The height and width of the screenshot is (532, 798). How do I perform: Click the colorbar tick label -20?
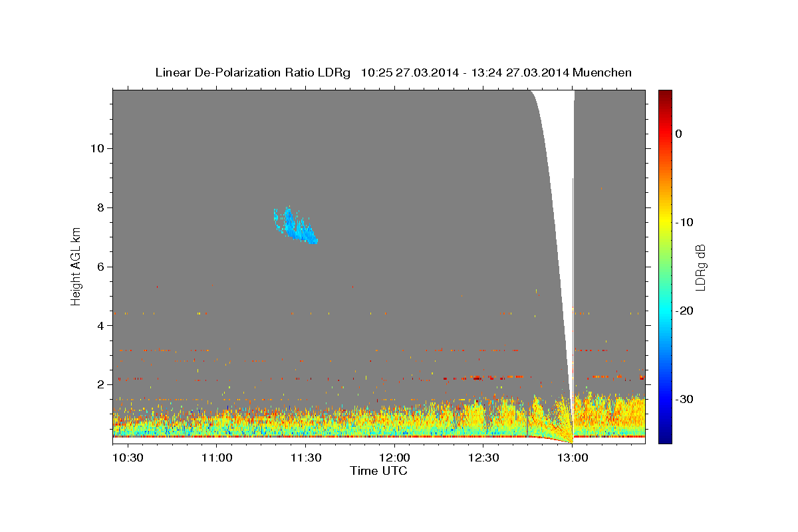coord(685,311)
